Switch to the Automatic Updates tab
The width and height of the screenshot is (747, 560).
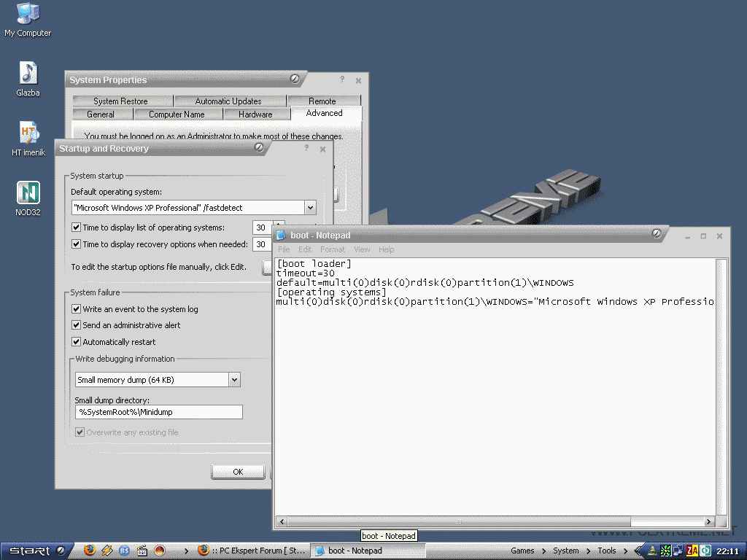point(230,101)
